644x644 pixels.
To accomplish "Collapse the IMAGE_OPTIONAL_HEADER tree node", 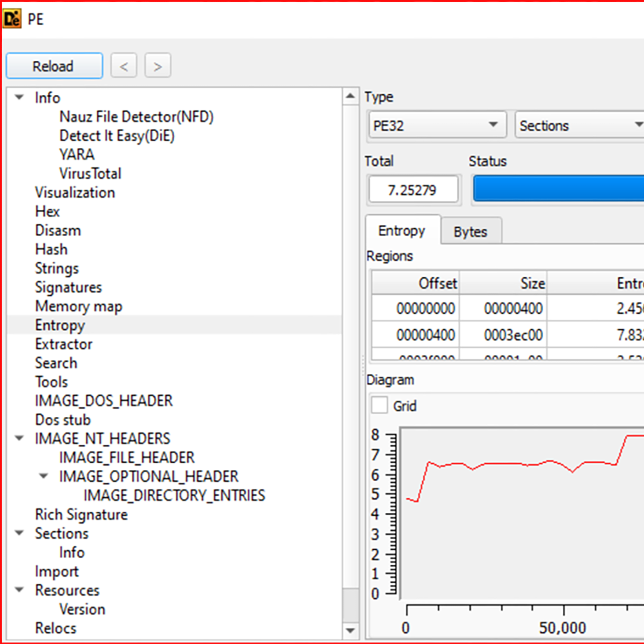I will click(x=44, y=476).
